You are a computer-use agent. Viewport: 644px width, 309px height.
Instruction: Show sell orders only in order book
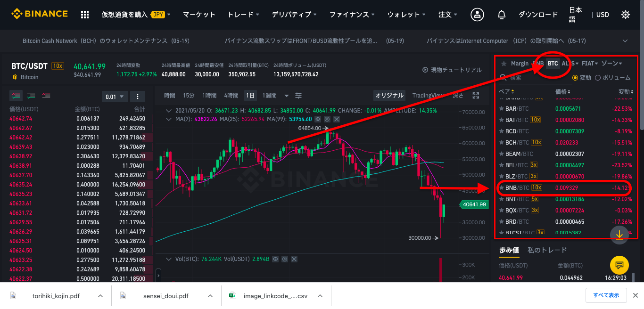point(46,96)
